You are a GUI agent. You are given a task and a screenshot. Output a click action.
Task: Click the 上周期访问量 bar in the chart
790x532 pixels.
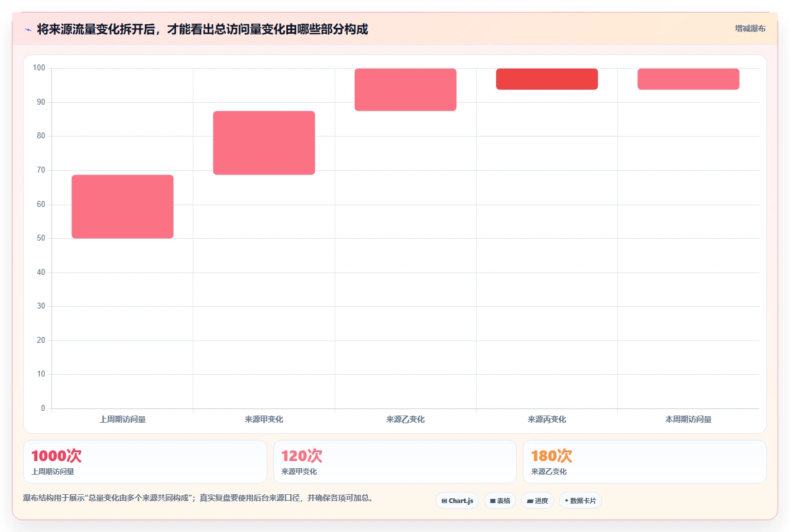[x=122, y=207]
